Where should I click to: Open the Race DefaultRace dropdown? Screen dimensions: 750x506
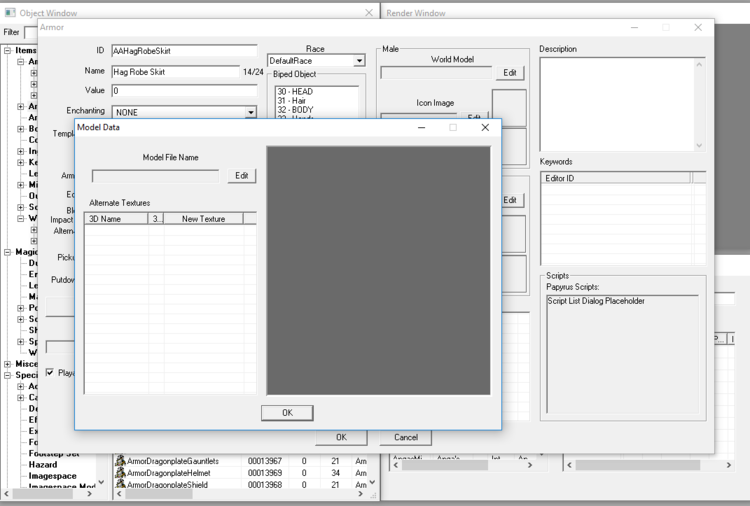pyautogui.click(x=359, y=61)
